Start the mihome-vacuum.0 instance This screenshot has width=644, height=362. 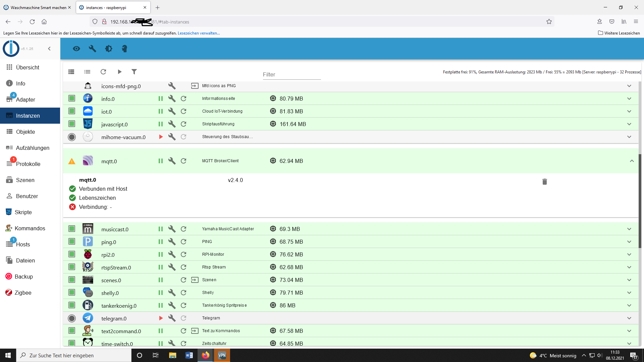pos(161,137)
